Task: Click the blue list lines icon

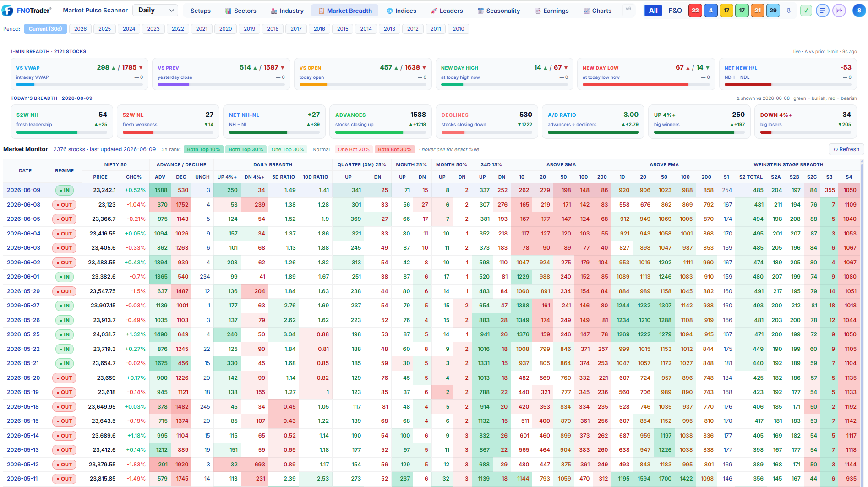Action: (823, 10)
